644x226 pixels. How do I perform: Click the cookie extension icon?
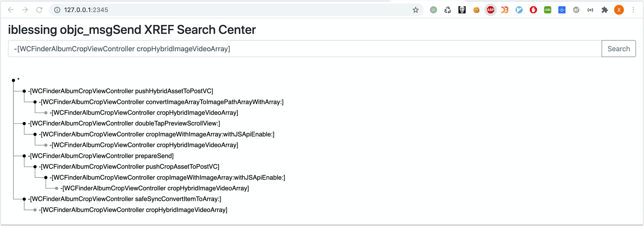point(476,10)
